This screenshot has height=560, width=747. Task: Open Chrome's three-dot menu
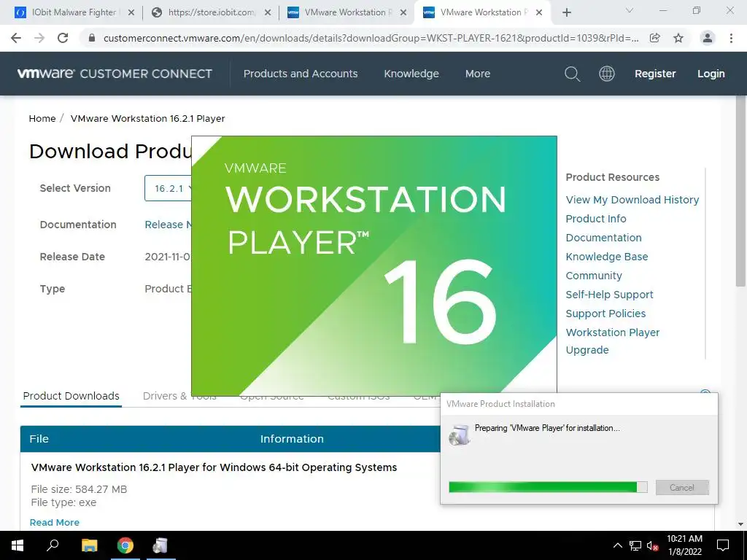pos(731,38)
